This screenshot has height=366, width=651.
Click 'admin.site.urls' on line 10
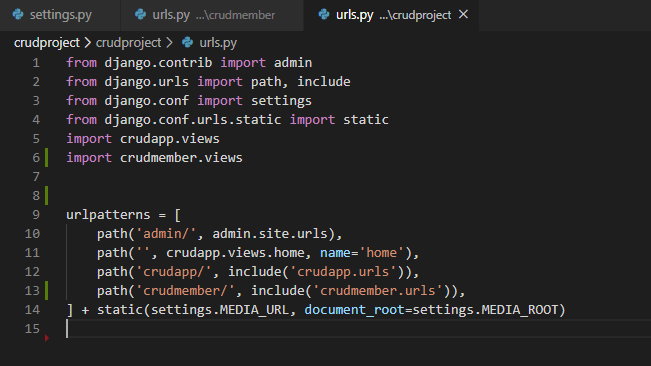[x=270, y=234]
